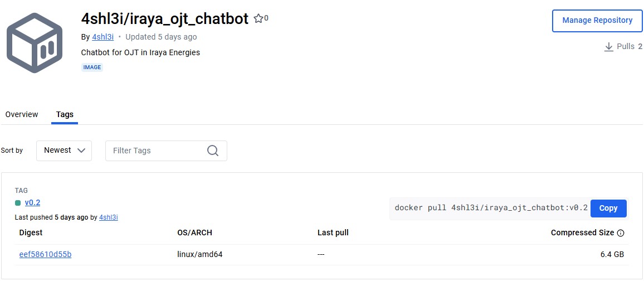
Task: Open the v0.2 tag link
Action: pyautogui.click(x=32, y=203)
